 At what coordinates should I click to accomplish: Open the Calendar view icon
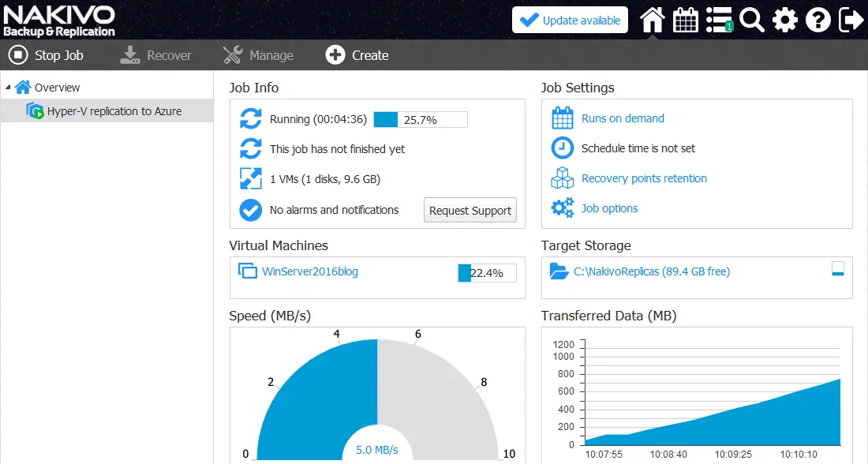point(685,20)
